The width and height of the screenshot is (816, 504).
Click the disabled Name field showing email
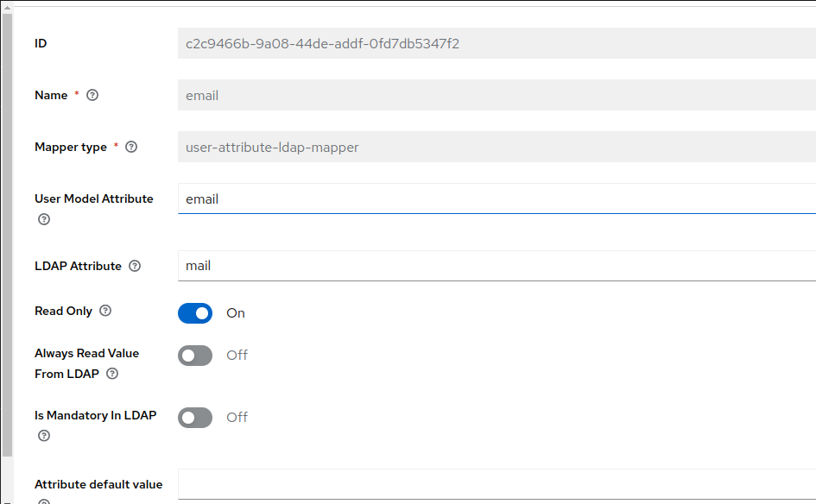(497, 96)
